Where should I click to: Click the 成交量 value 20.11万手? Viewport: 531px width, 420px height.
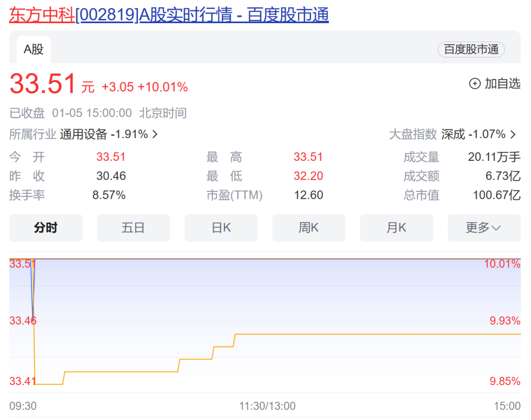494,157
